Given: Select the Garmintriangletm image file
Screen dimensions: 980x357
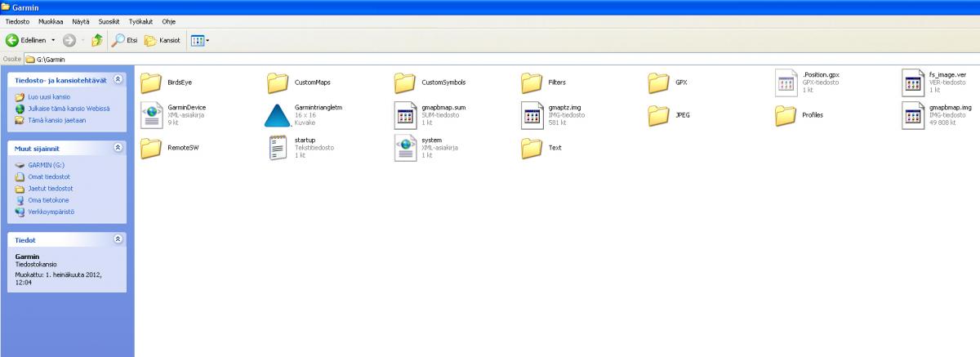Looking at the screenshot, I should 278,116.
